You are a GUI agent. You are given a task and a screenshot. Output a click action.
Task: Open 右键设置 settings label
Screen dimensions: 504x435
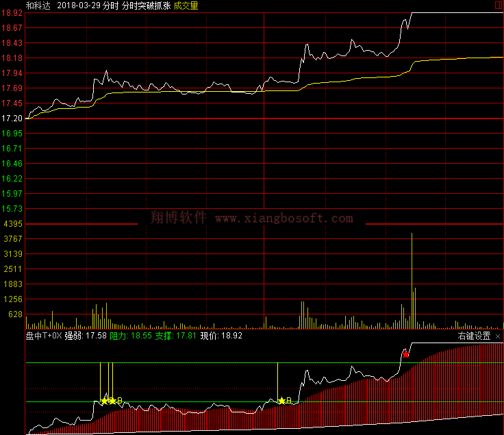coord(474,336)
